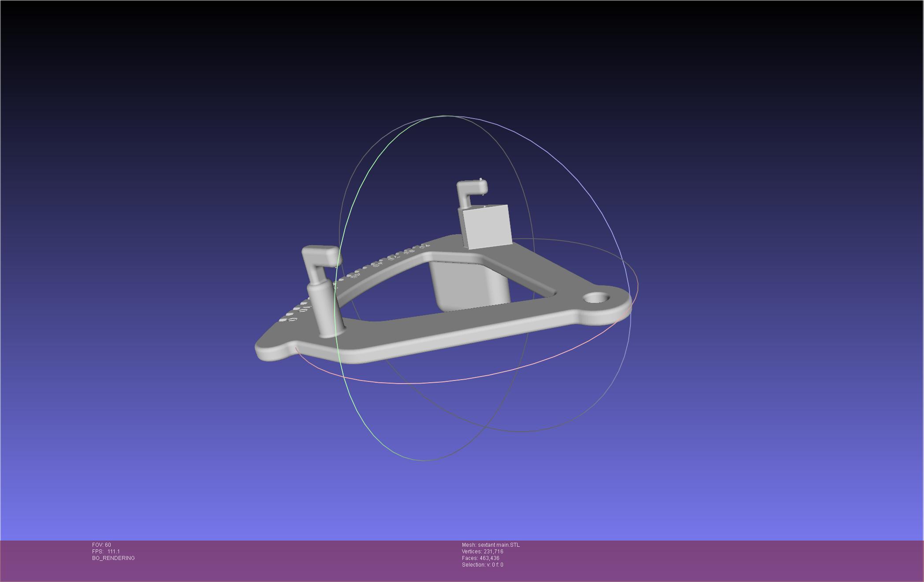924x582 pixels.
Task: Click the BO_RENDERING status label
Action: click(x=113, y=558)
